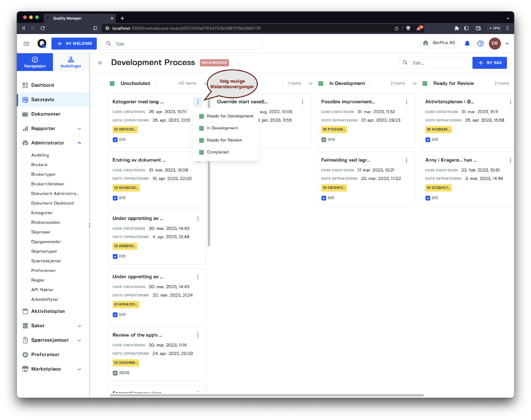Select Ready for Review in transition menu
This screenshot has height=420, width=531.
224,140
